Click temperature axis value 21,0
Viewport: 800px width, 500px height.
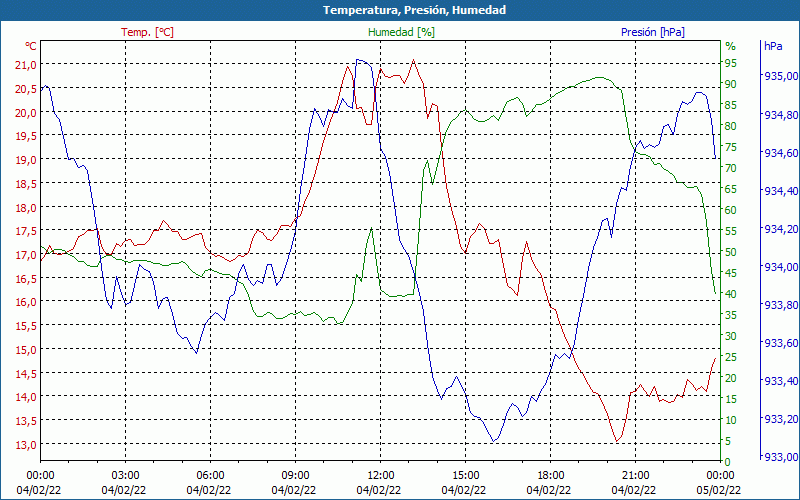pos(26,65)
